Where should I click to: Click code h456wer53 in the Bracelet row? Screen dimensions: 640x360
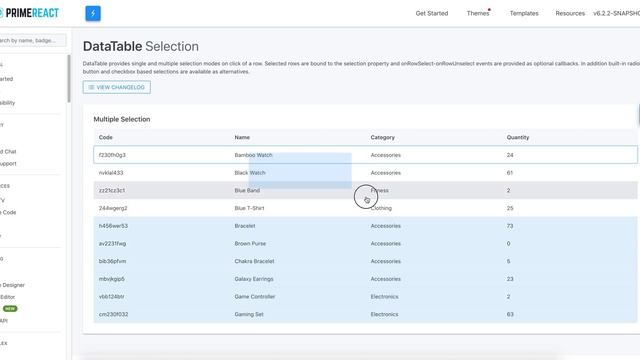pyautogui.click(x=113, y=226)
